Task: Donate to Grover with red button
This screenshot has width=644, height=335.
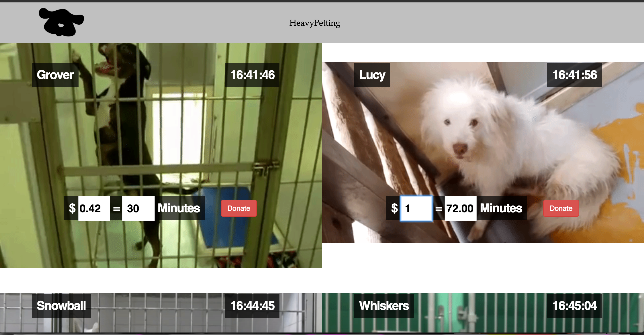Action: click(239, 208)
